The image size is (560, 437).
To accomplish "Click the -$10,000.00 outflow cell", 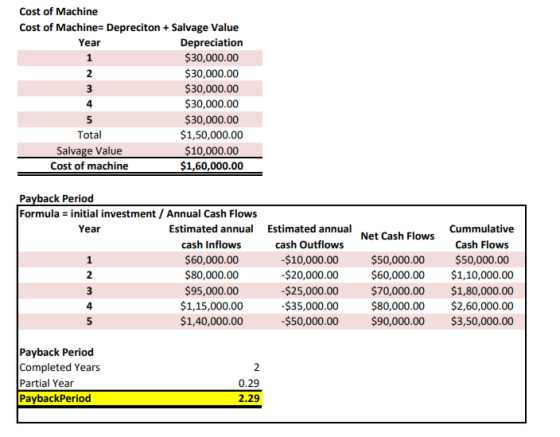I will coord(310,260).
